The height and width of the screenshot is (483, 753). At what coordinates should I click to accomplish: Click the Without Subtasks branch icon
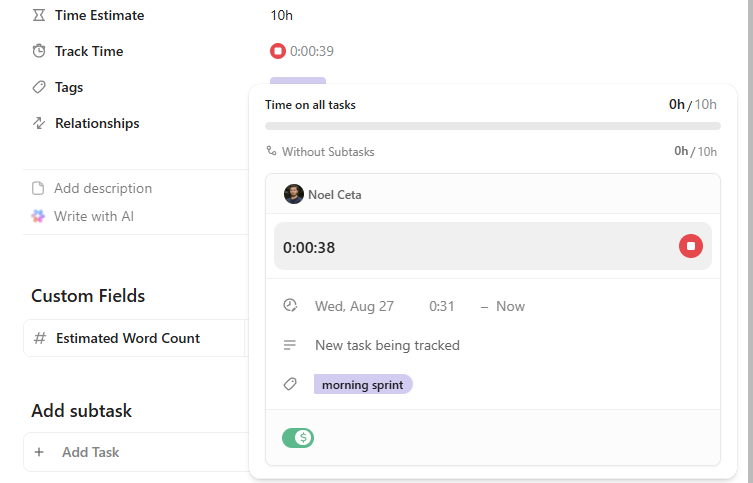click(271, 151)
